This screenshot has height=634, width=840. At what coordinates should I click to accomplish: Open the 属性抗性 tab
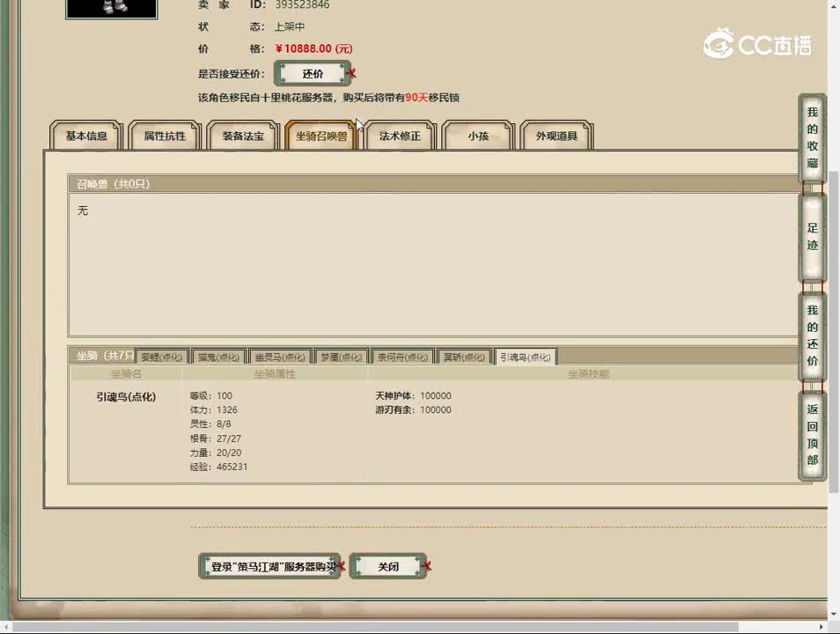tap(163, 136)
